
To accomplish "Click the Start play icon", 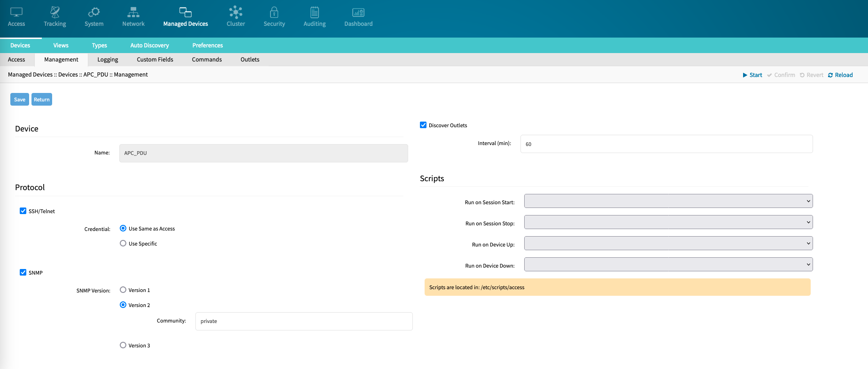I will tap(745, 75).
